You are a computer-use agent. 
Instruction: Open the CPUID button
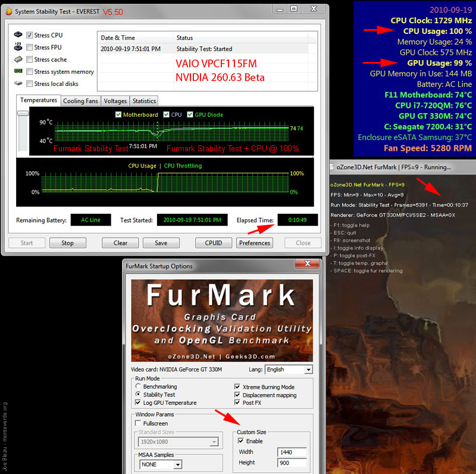[214, 243]
